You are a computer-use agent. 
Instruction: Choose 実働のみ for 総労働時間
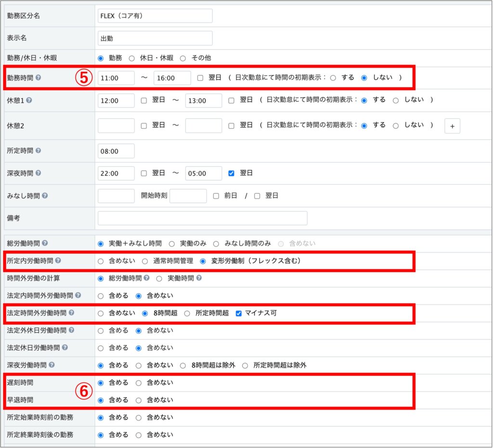(171, 244)
